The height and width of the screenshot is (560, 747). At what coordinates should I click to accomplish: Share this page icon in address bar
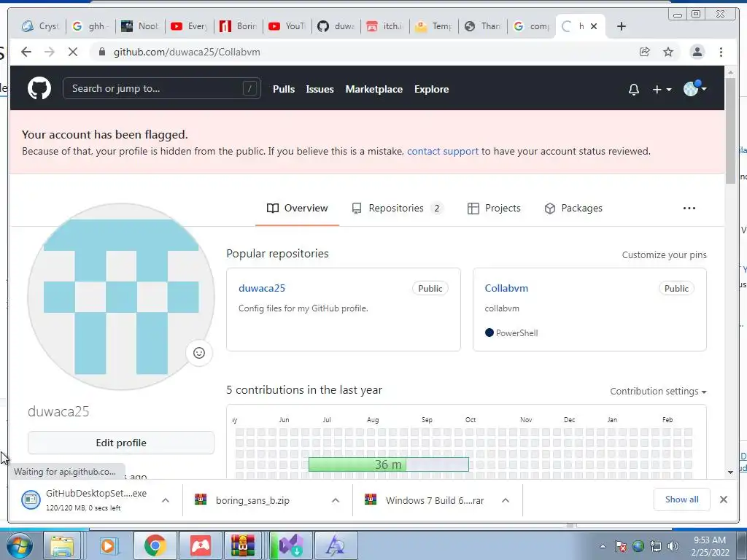pos(645,52)
